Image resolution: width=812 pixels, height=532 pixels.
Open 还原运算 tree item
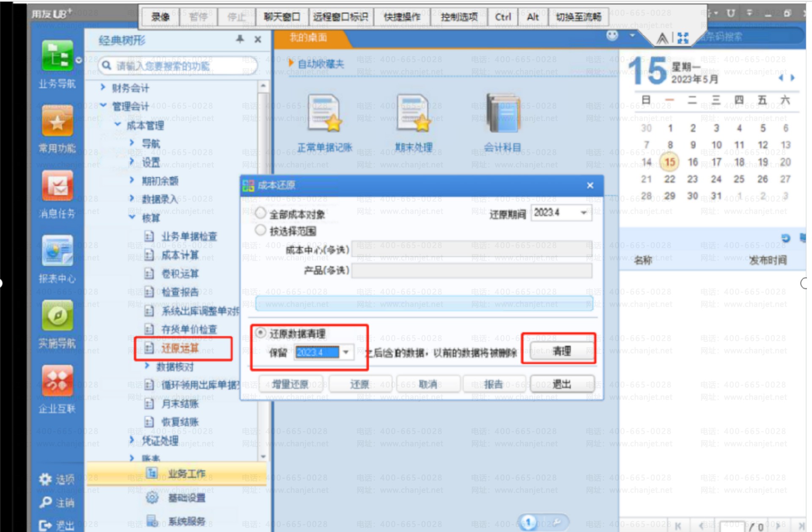(180, 348)
